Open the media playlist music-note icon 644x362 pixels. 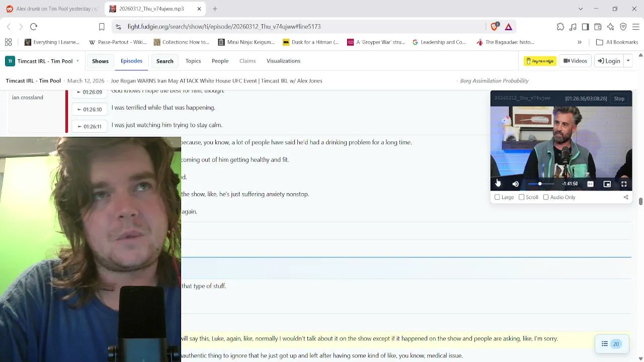pos(573,27)
